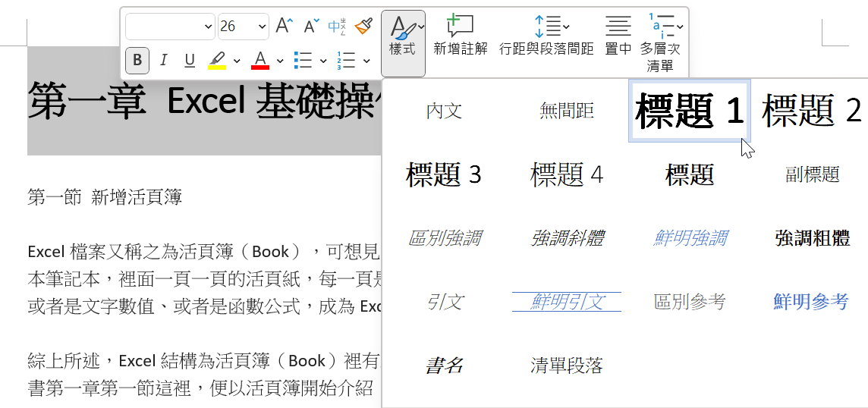
Task: Apply the 鮮明參考 style
Action: pos(812,303)
